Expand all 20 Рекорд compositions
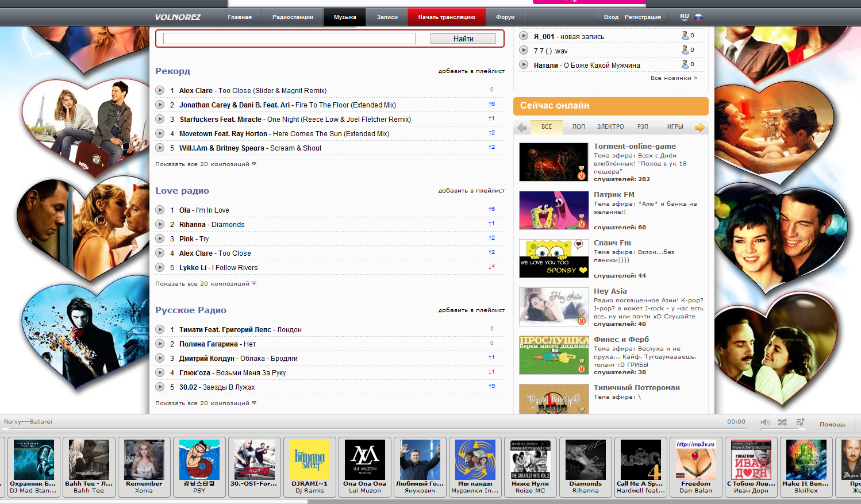This screenshot has width=861, height=504. coord(206,164)
